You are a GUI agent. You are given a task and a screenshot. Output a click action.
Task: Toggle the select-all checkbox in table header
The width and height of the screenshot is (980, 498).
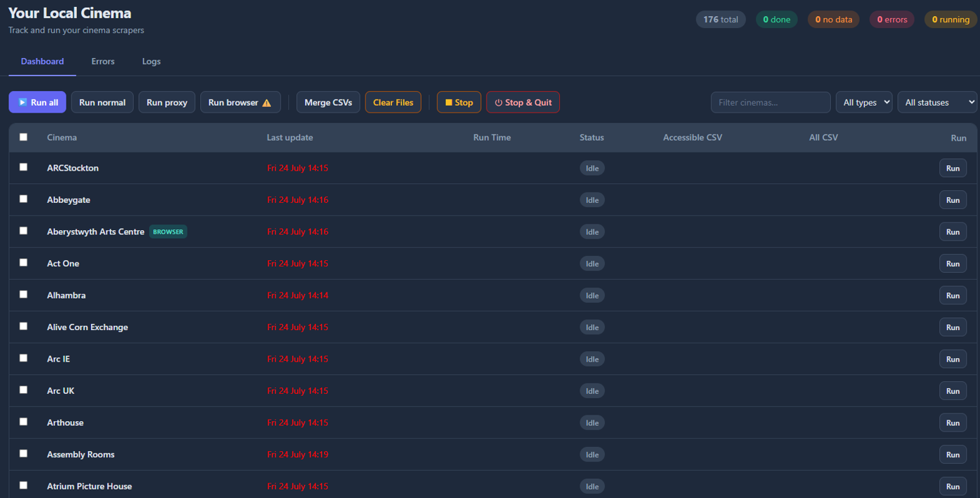pos(23,137)
